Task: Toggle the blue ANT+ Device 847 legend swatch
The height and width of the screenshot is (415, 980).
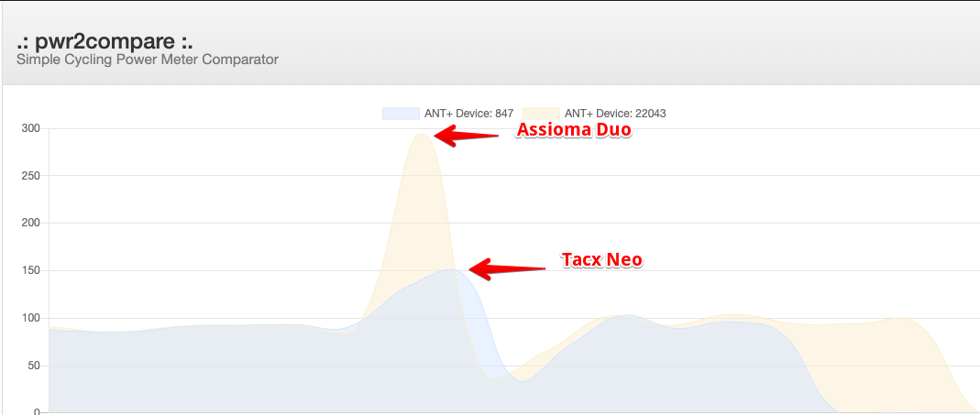Action: 401,113
